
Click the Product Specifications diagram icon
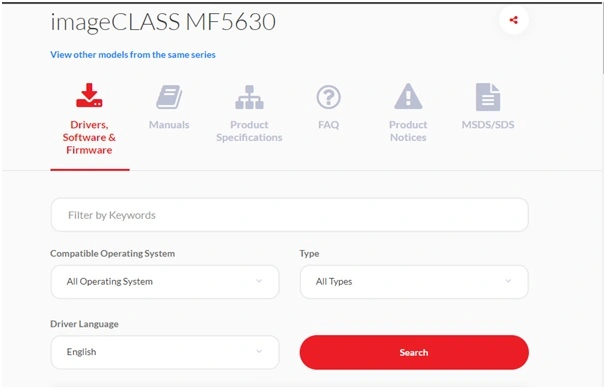pos(249,97)
